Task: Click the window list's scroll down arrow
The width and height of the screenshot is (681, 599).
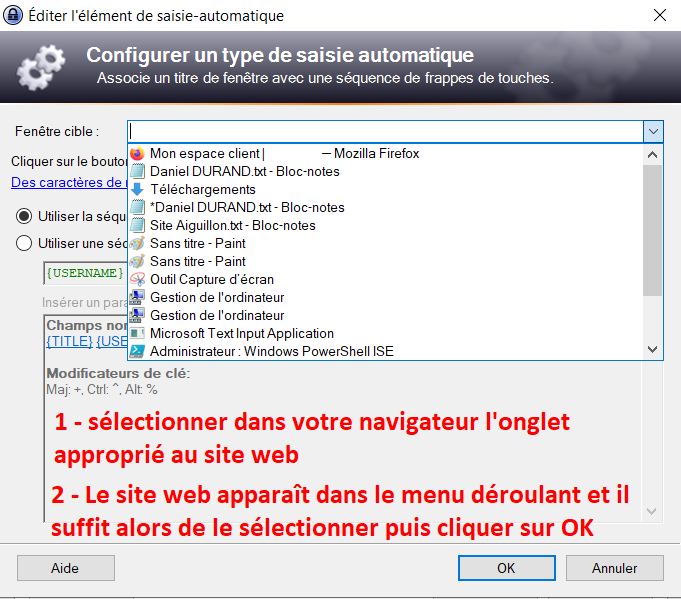Action: click(x=653, y=350)
